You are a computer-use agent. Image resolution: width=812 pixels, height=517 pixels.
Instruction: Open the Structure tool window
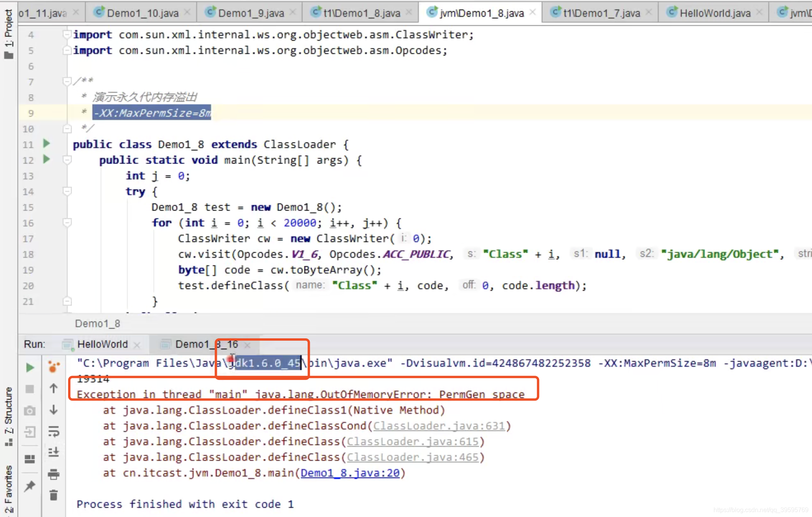click(x=9, y=416)
